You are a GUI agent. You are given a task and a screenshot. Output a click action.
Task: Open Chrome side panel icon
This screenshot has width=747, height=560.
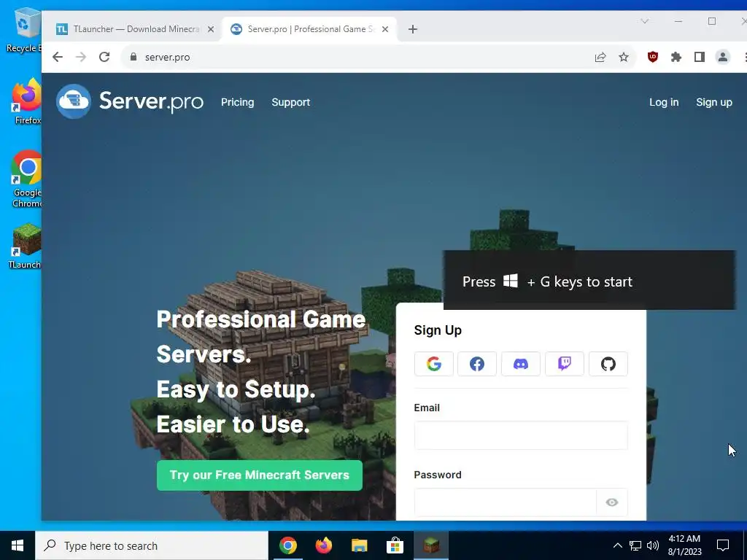(700, 57)
